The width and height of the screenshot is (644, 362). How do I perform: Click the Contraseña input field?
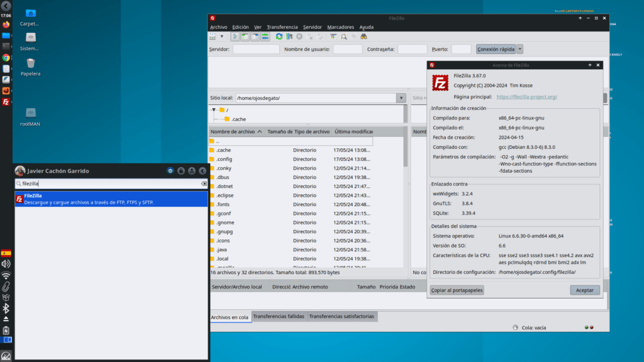pyautogui.click(x=413, y=49)
